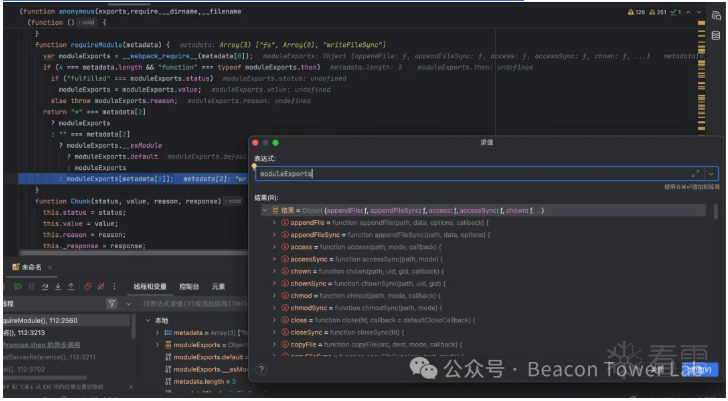The width and height of the screenshot is (728, 401).
Task: Select the moduleExports.default watch row
Action: coord(207,357)
